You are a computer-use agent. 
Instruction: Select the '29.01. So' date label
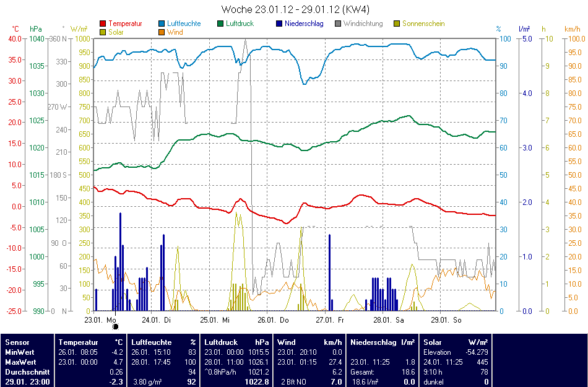(x=446, y=320)
